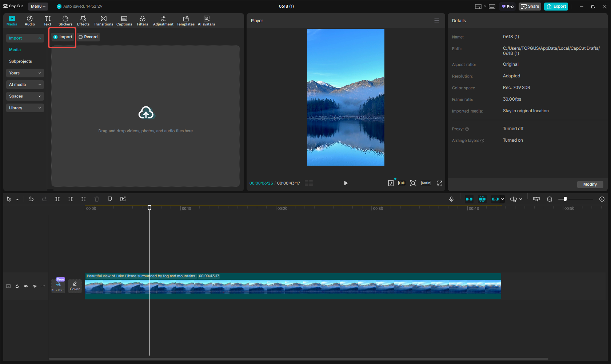Expand the Library section
The height and width of the screenshot is (364, 611).
click(25, 108)
